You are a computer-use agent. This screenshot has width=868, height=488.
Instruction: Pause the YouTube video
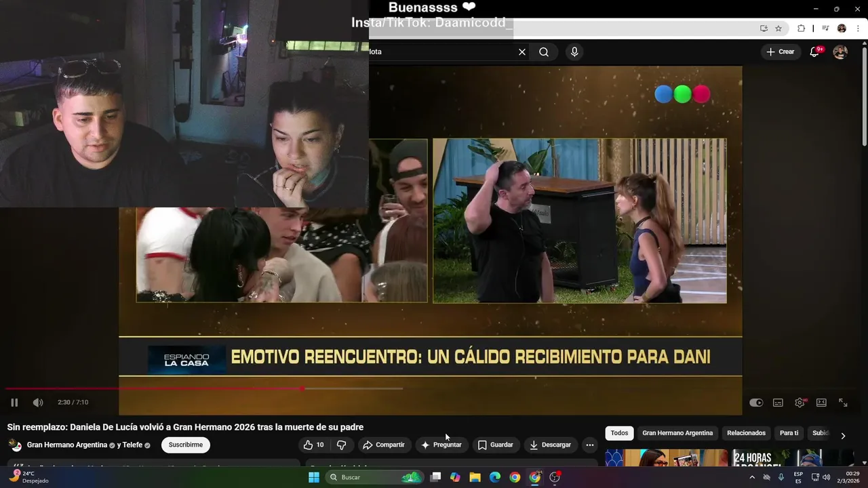(14, 403)
